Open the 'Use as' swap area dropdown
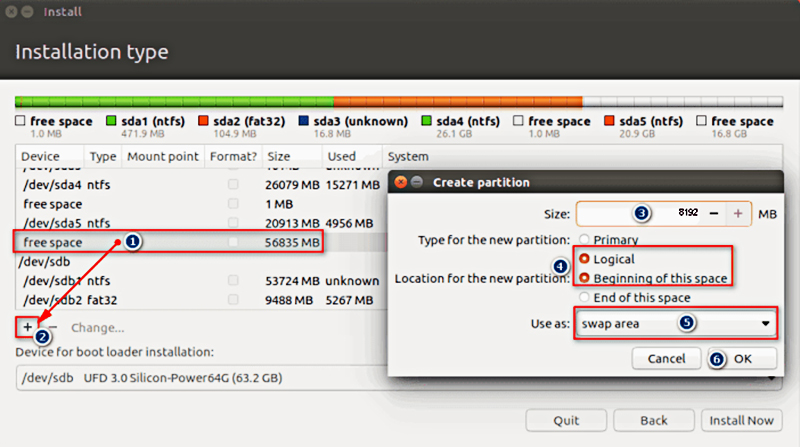The image size is (800, 447). [x=675, y=324]
